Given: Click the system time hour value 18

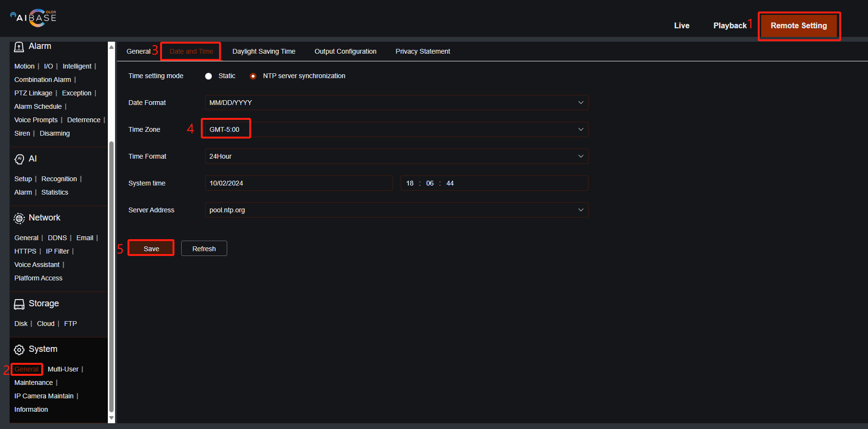Looking at the screenshot, I should point(410,183).
